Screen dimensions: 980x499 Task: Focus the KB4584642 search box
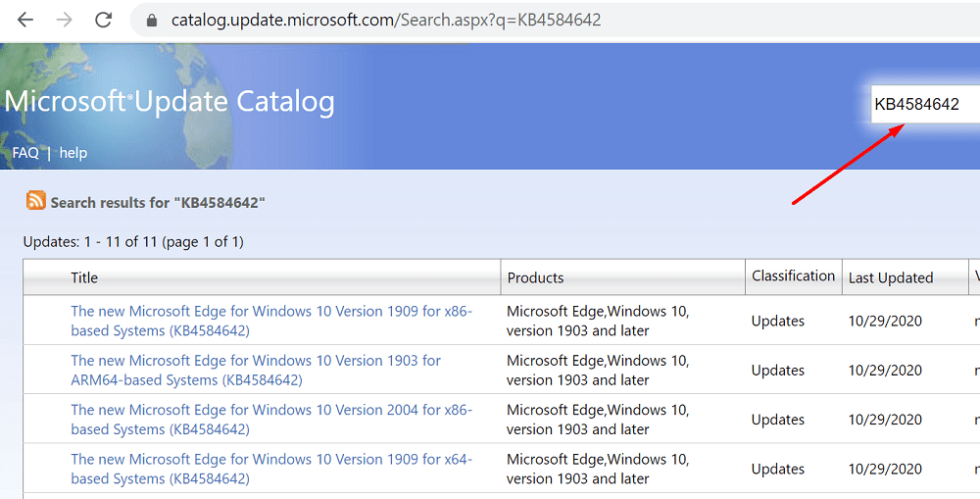click(925, 105)
